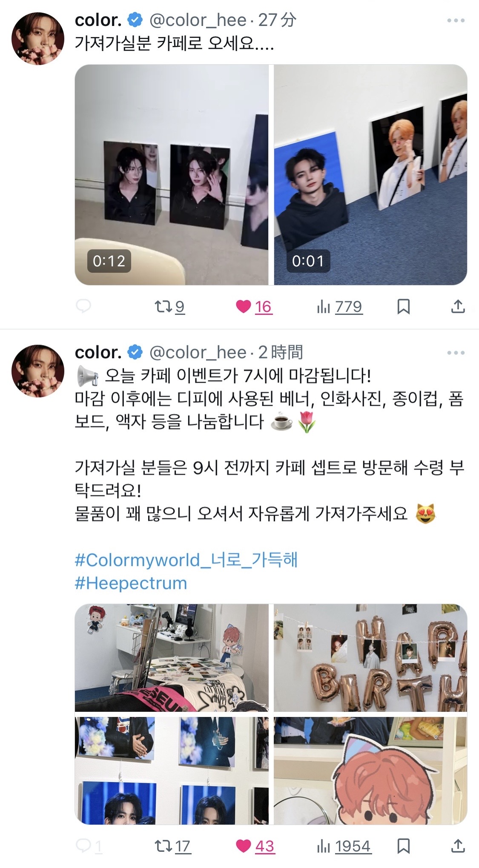
Task: Open more options menu on second tweet
Action: coord(456,353)
